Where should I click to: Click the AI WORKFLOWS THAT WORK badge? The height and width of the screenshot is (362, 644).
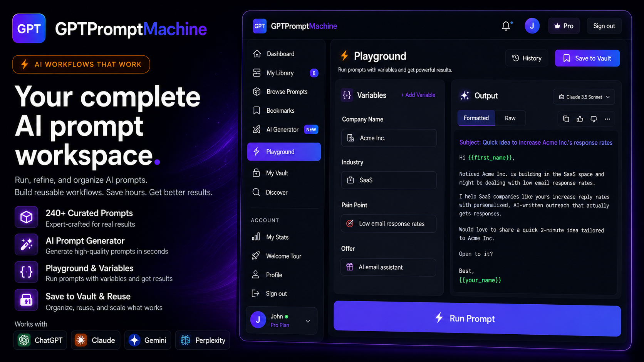coord(81,64)
